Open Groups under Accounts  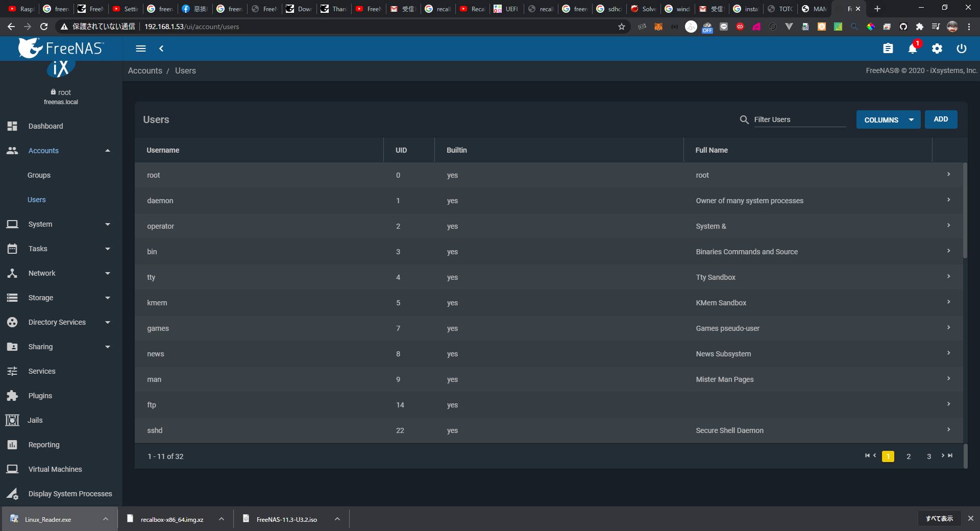[x=39, y=175]
